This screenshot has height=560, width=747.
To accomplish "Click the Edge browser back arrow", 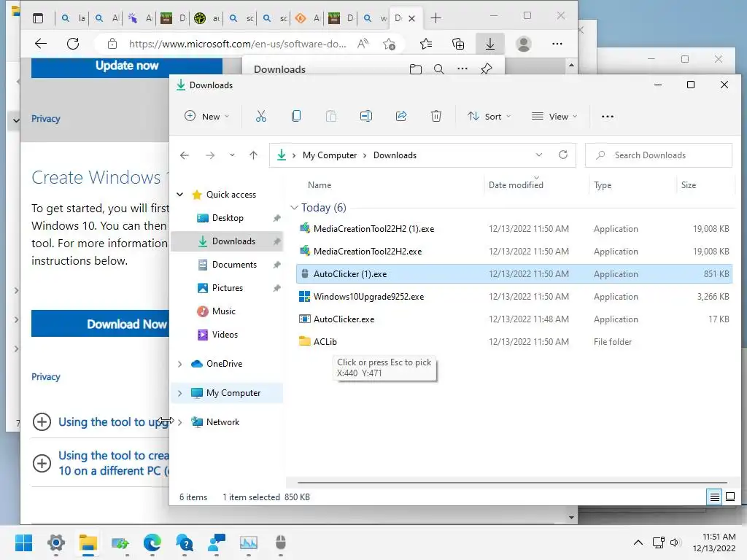I will pos(41,44).
